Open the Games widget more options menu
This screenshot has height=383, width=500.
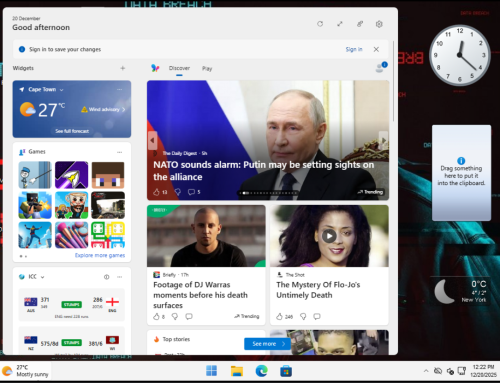119,152
